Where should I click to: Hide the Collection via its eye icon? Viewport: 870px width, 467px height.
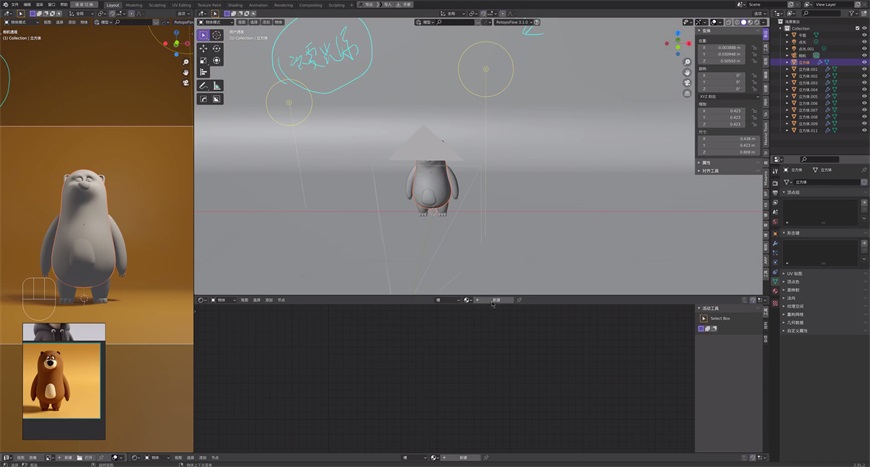864,28
